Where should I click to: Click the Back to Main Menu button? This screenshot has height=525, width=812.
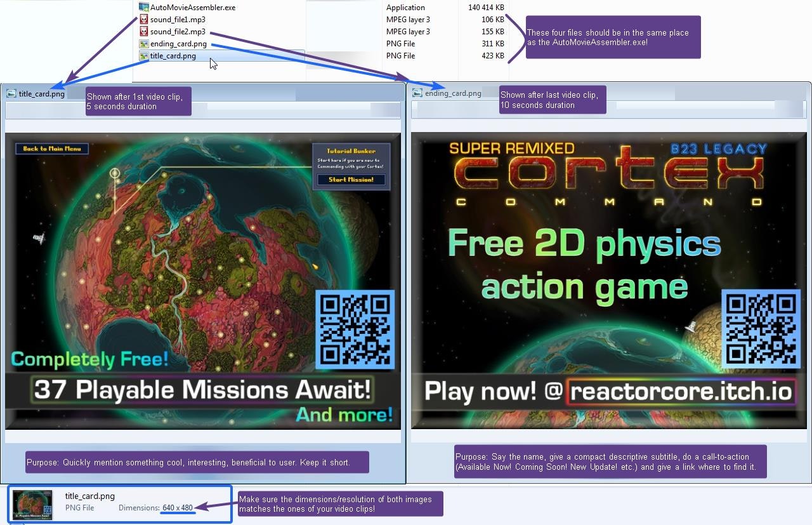click(x=52, y=149)
